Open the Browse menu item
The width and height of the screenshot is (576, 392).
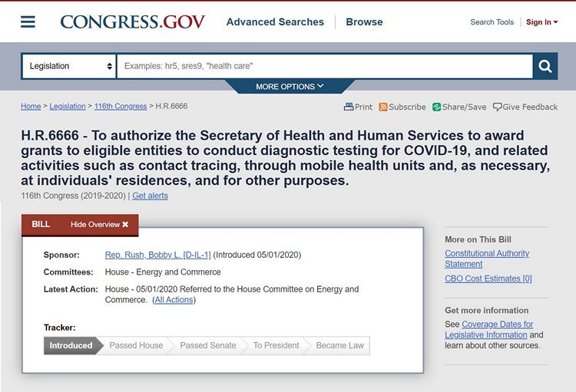click(364, 22)
